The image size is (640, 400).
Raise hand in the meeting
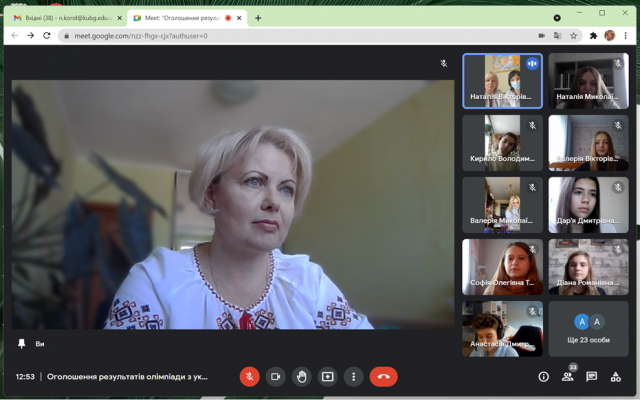coord(302,376)
